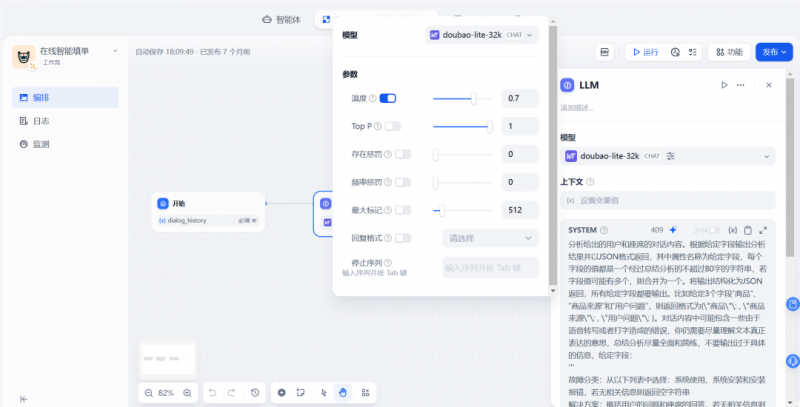Enable the 存在惩罚 switch
This screenshot has height=407, width=800.
pos(403,154)
